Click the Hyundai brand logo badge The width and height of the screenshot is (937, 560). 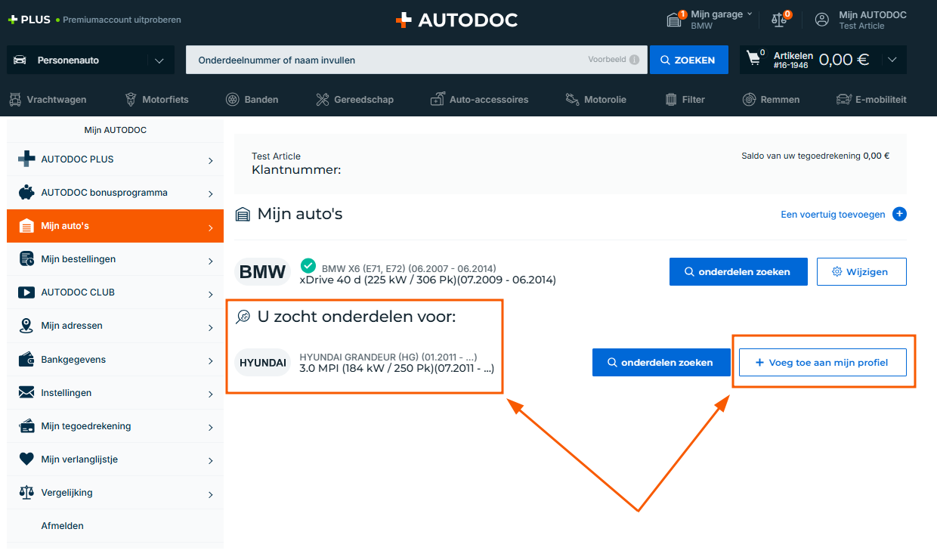point(262,363)
